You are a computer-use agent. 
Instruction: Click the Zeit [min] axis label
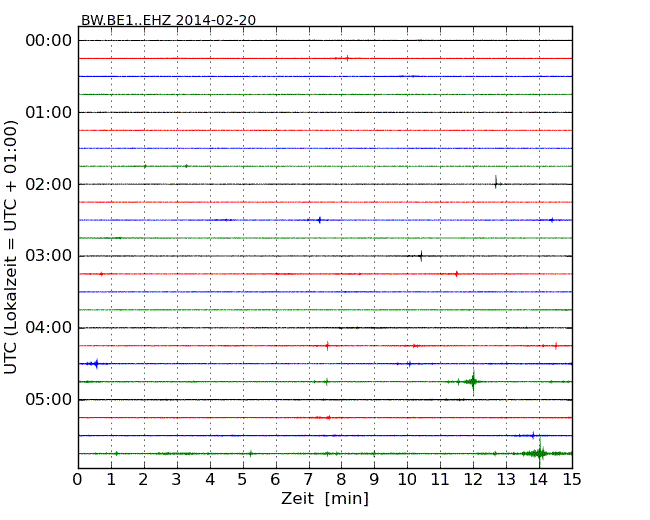[x=325, y=498]
